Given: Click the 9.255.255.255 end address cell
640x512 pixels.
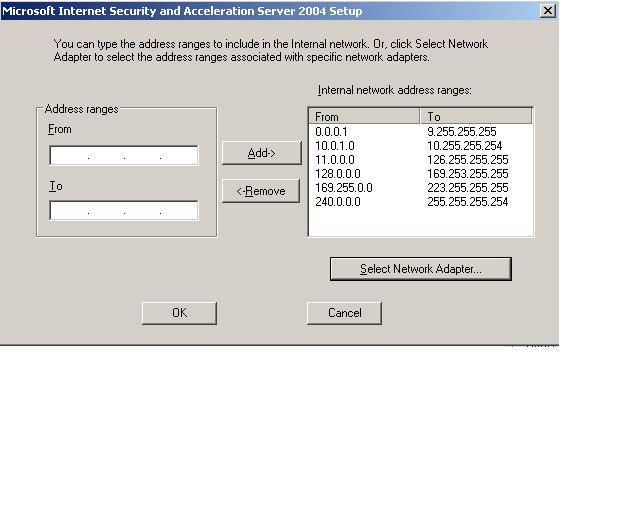Looking at the screenshot, I should click(x=462, y=132).
